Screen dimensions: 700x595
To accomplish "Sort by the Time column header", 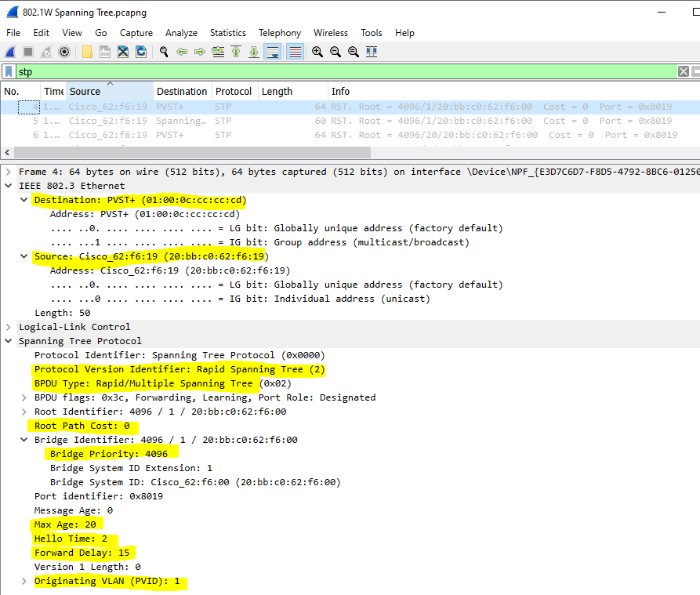I will 53,91.
